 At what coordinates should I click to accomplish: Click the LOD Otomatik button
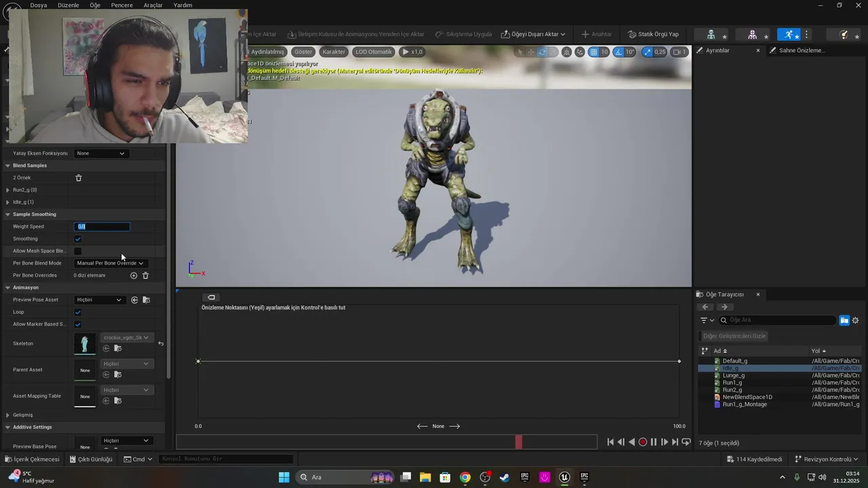(374, 52)
